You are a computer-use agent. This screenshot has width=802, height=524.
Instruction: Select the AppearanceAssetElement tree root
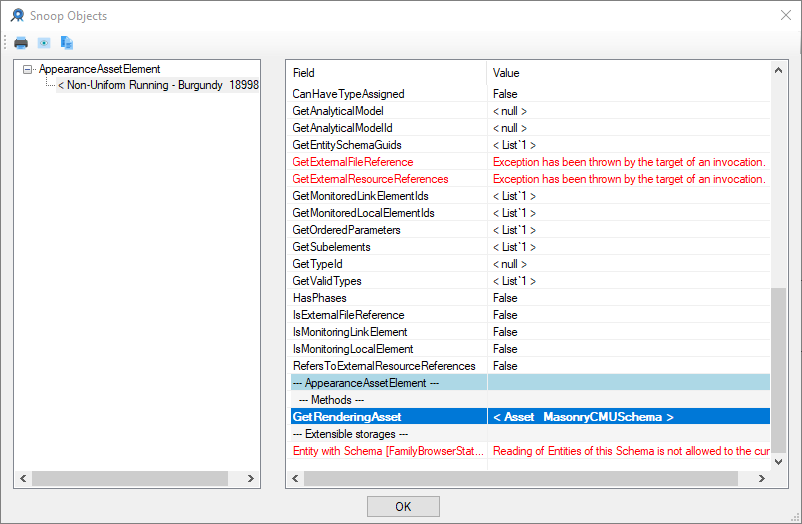(99, 69)
